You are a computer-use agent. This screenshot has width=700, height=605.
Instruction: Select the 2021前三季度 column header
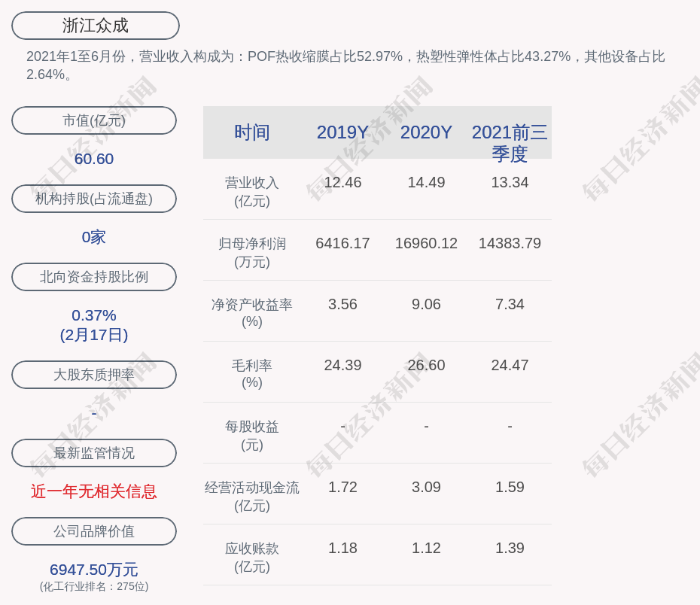point(510,142)
